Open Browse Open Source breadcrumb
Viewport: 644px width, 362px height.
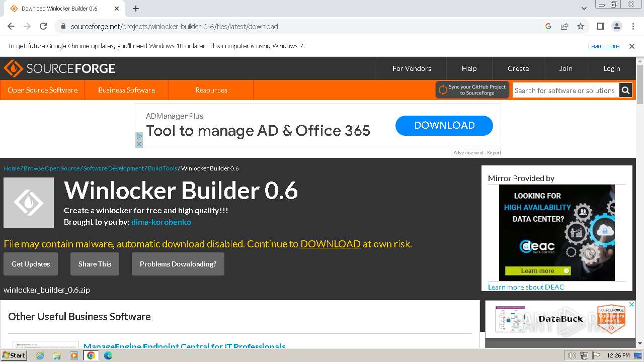(51, 168)
